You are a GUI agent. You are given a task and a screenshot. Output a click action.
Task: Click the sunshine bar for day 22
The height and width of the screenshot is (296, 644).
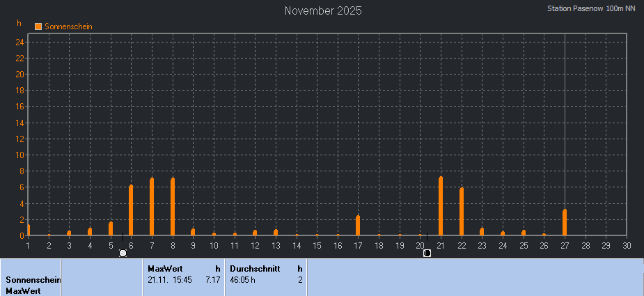pyautogui.click(x=462, y=212)
